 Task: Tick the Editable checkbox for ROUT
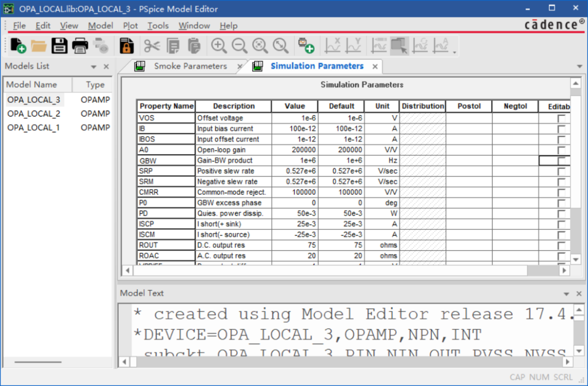click(x=561, y=246)
